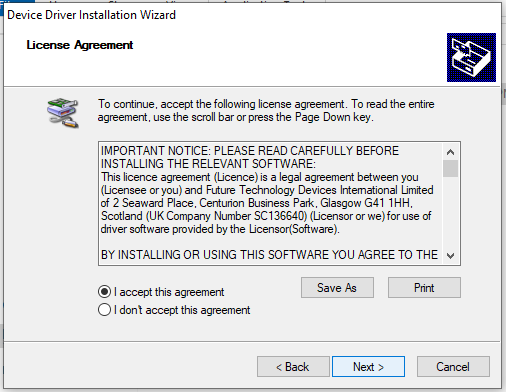Go to previous step with Back button

click(293, 367)
